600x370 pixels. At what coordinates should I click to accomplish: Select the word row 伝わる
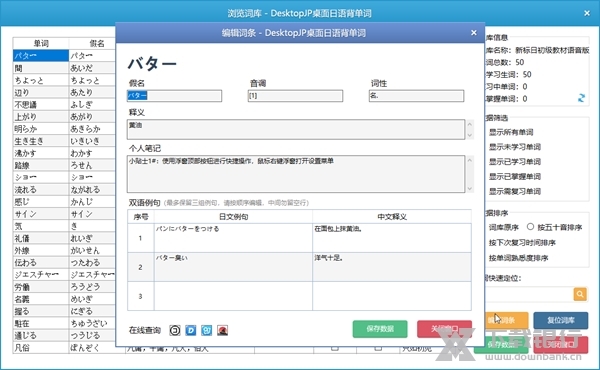41,262
